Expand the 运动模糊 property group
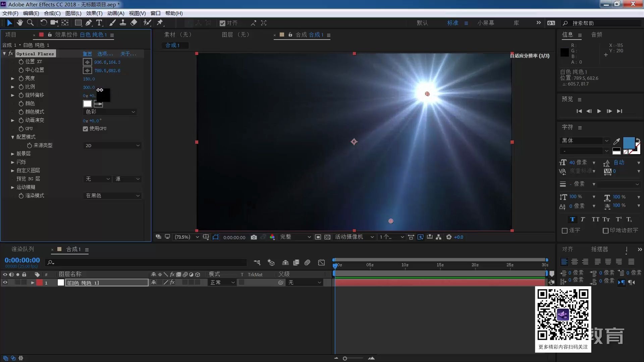644x362 pixels. coord(13,187)
